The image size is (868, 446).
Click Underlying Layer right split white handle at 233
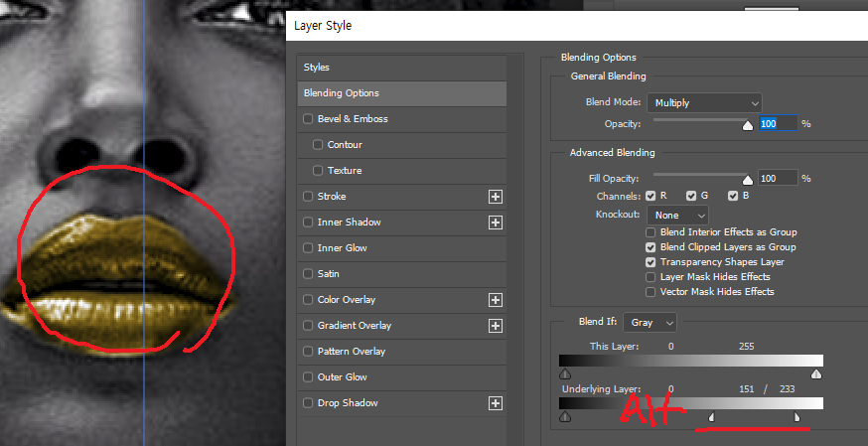(796, 416)
